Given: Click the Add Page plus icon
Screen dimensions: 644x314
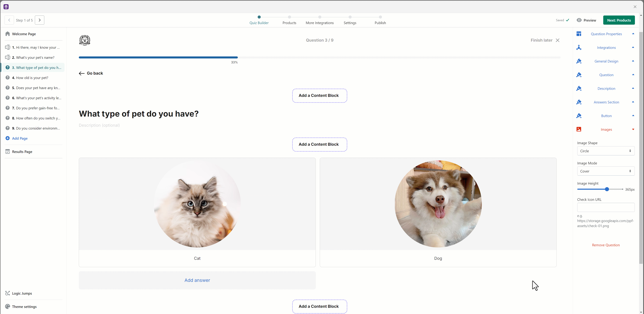Looking at the screenshot, I should [8, 138].
